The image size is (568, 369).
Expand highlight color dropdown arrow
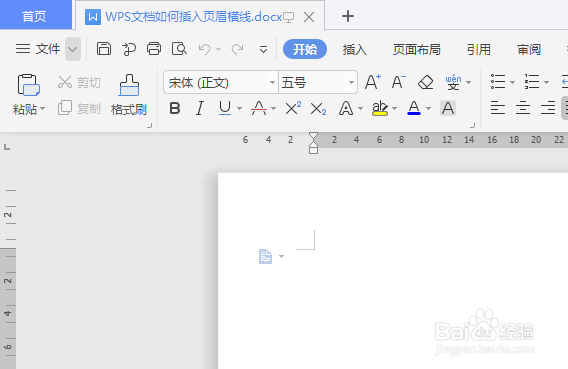pyautogui.click(x=394, y=108)
